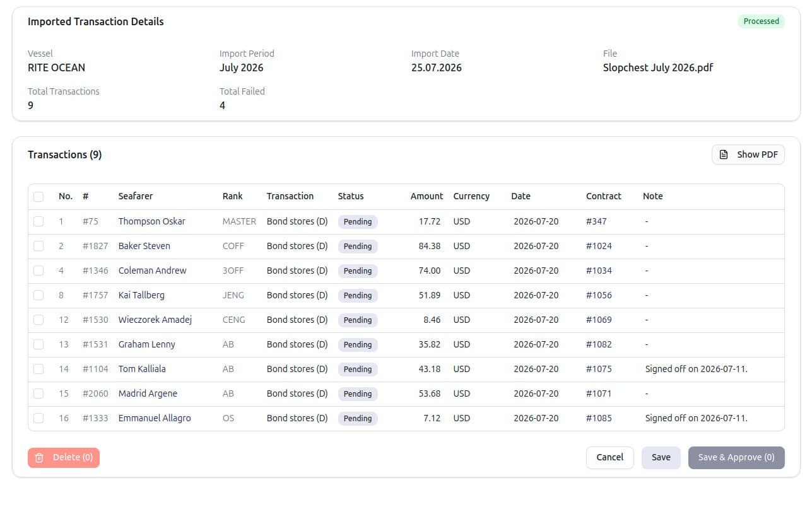Check the box for Thompson Oskar row
Image resolution: width=812 pixels, height=507 pixels.
point(38,221)
